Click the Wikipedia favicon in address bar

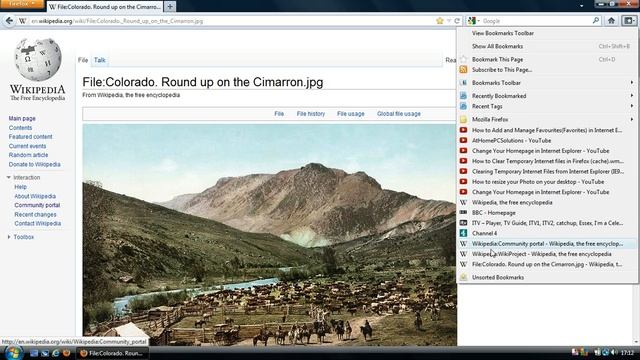point(23,21)
